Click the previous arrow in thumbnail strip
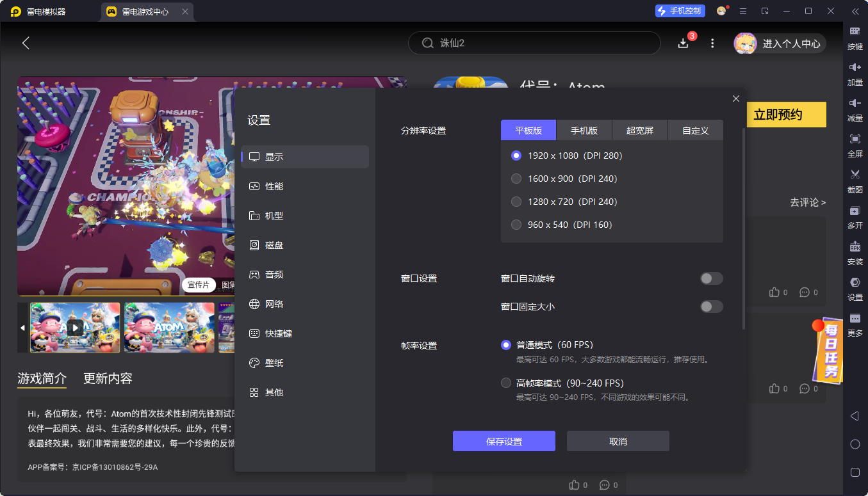 click(22, 328)
